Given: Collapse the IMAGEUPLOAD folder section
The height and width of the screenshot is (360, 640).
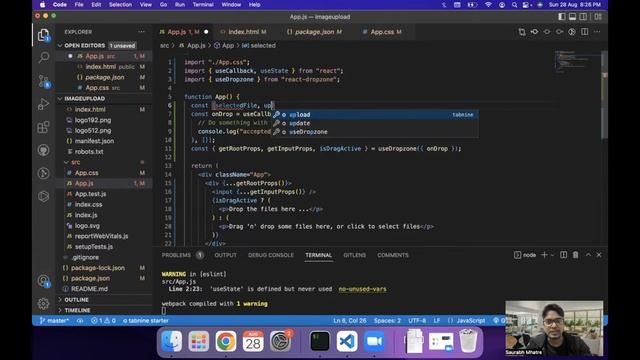Looking at the screenshot, I should (60, 99).
